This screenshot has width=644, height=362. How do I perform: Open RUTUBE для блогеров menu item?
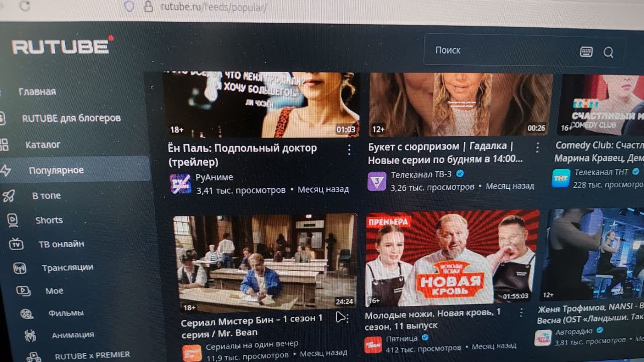pyautogui.click(x=71, y=118)
